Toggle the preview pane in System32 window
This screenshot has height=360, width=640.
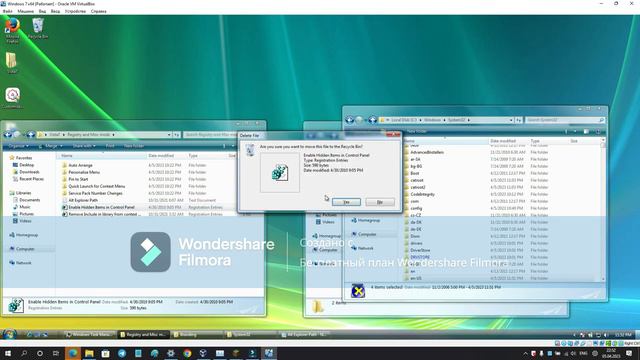click(586, 131)
